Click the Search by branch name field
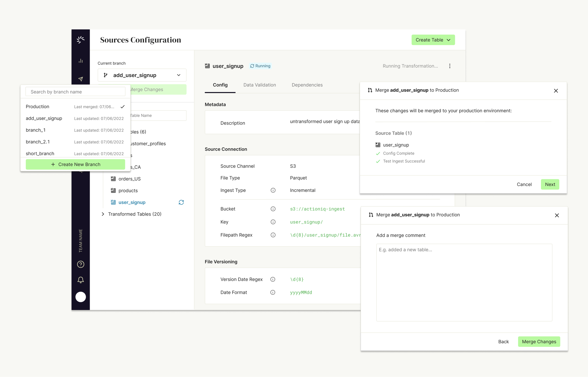This screenshot has width=588, height=377. [75, 92]
